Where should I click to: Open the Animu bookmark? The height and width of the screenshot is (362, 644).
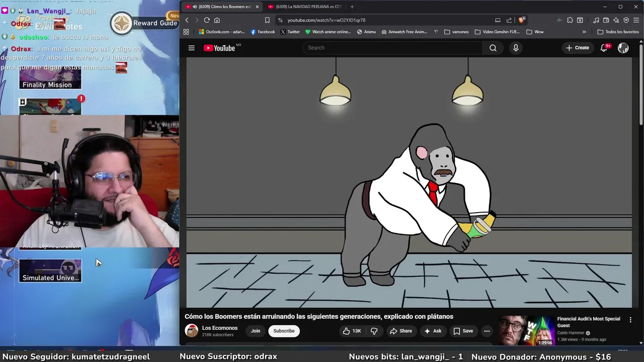pyautogui.click(x=366, y=32)
